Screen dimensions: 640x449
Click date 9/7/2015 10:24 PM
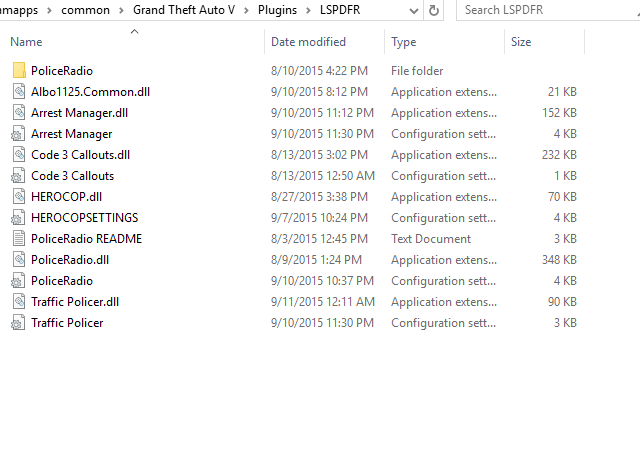(x=320, y=218)
